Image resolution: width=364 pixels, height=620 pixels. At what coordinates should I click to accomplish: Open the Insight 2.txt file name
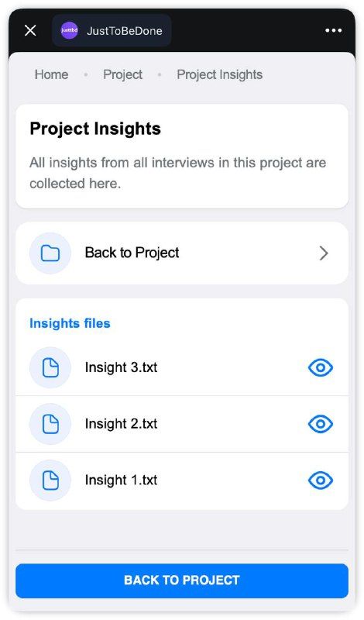click(x=121, y=424)
